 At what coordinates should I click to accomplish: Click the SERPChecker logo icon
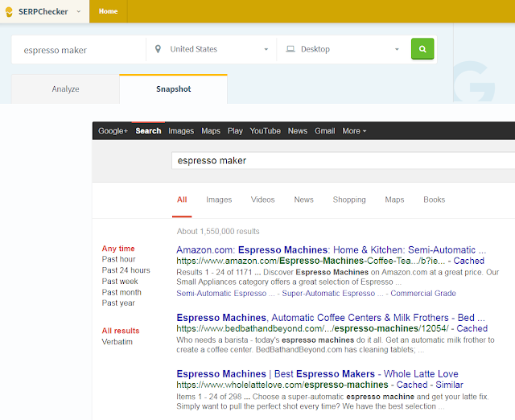click(x=9, y=11)
